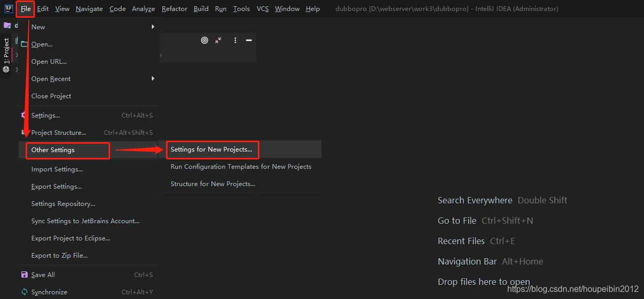
Task: Click the Navigation Bar hint text
Action: [467, 261]
